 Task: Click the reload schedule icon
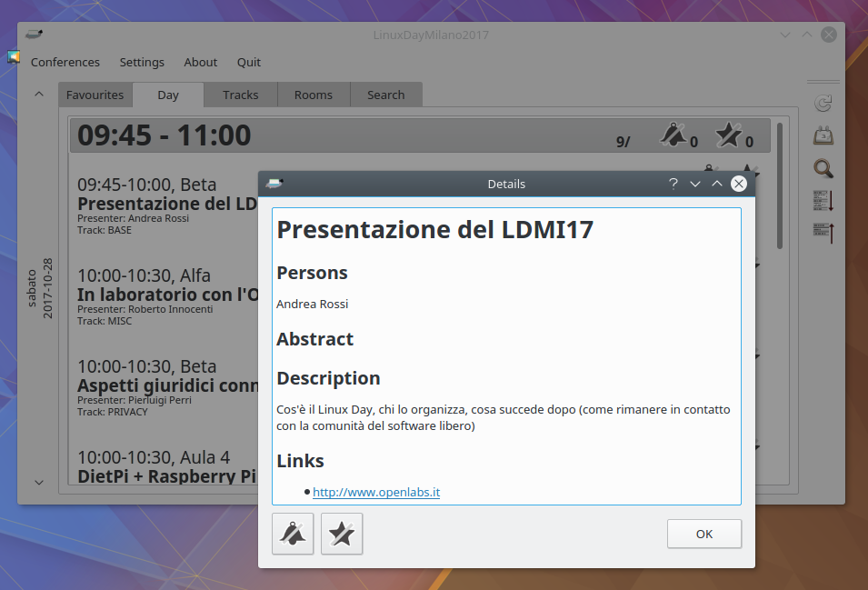(823, 103)
